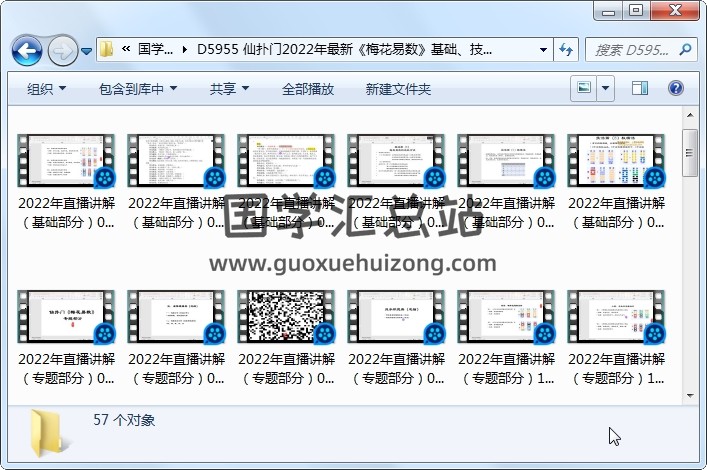Screen dimensions: 707x470
Task: Click the Forward navigation arrow button
Action: pos(62,49)
